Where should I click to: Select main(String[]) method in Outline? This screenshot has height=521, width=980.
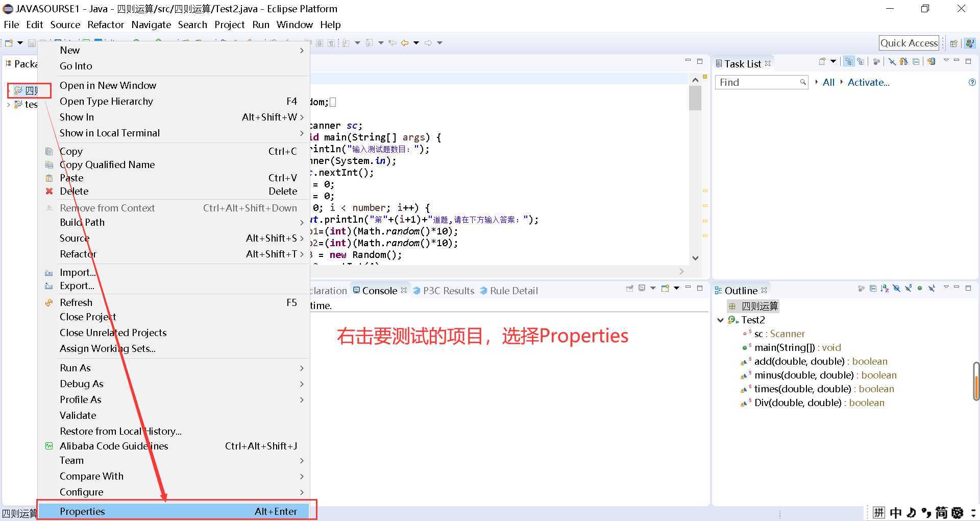[x=798, y=347]
